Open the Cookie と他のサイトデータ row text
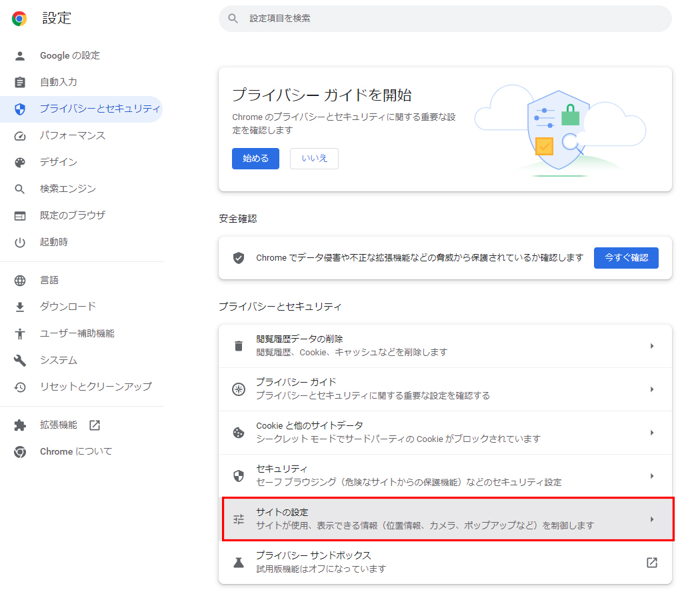Viewport: 700px width, 600px height. click(398, 433)
